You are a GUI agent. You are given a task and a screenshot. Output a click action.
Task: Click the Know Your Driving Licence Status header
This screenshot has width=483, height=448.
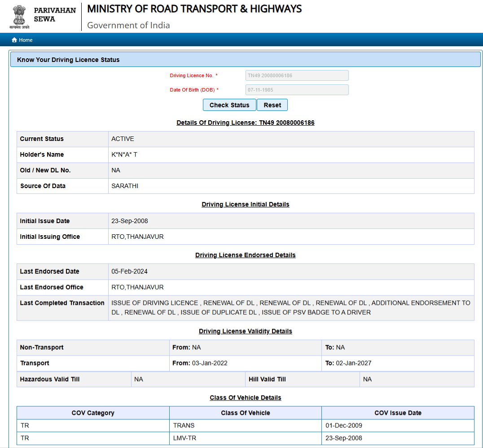[x=68, y=60]
